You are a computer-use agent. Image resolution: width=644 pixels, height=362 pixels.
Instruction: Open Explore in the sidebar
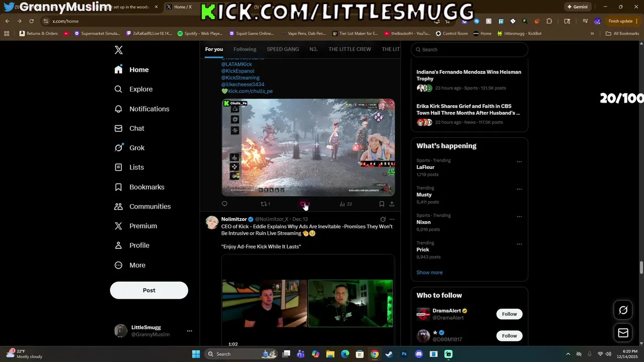(134, 89)
